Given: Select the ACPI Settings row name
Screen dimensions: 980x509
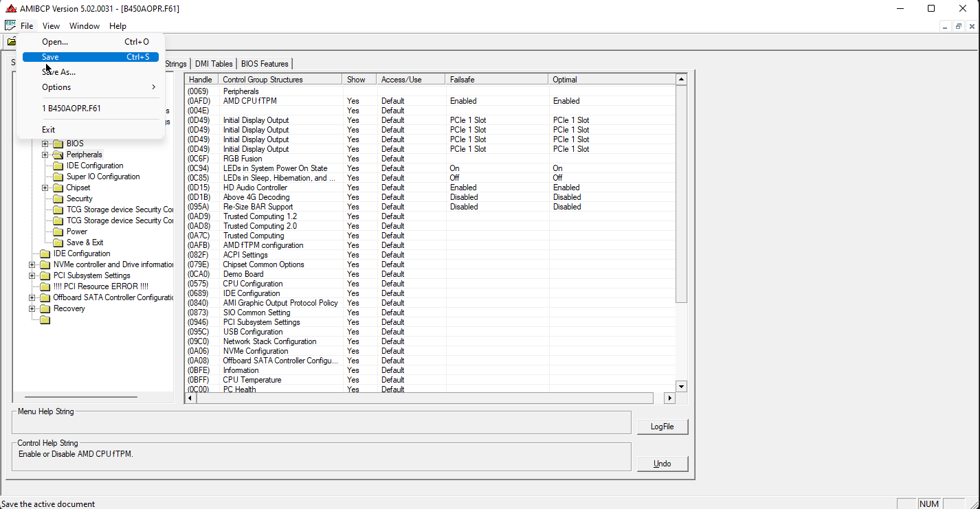Looking at the screenshot, I should (x=245, y=255).
